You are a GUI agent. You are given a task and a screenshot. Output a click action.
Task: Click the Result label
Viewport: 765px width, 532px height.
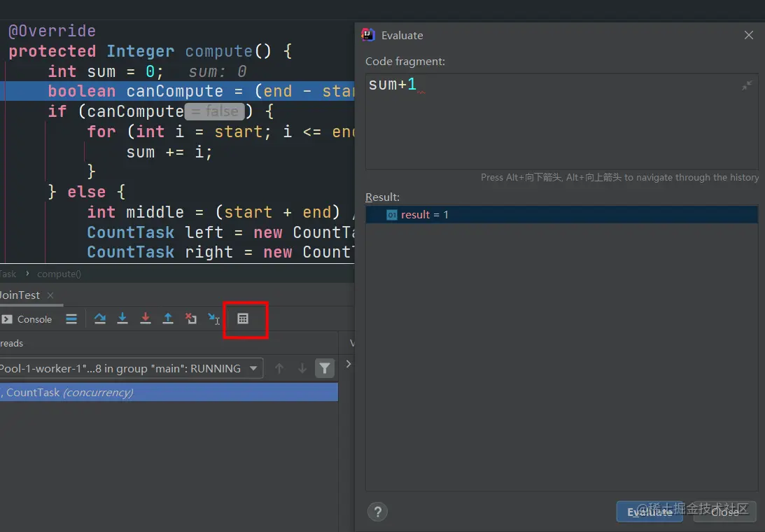382,197
